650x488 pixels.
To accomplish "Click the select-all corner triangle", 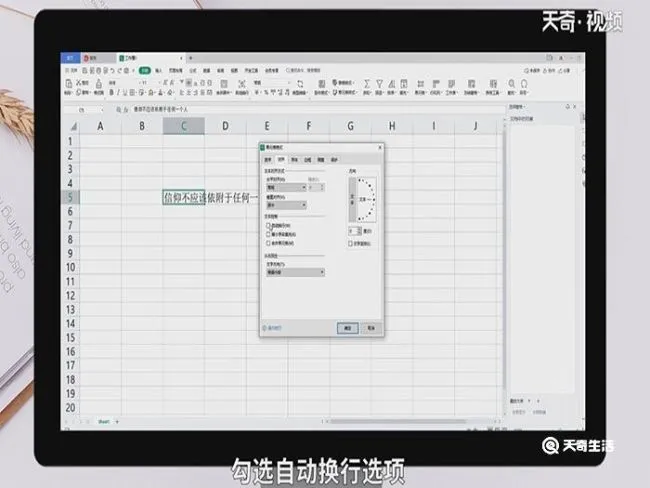I will pyautogui.click(x=73, y=126).
